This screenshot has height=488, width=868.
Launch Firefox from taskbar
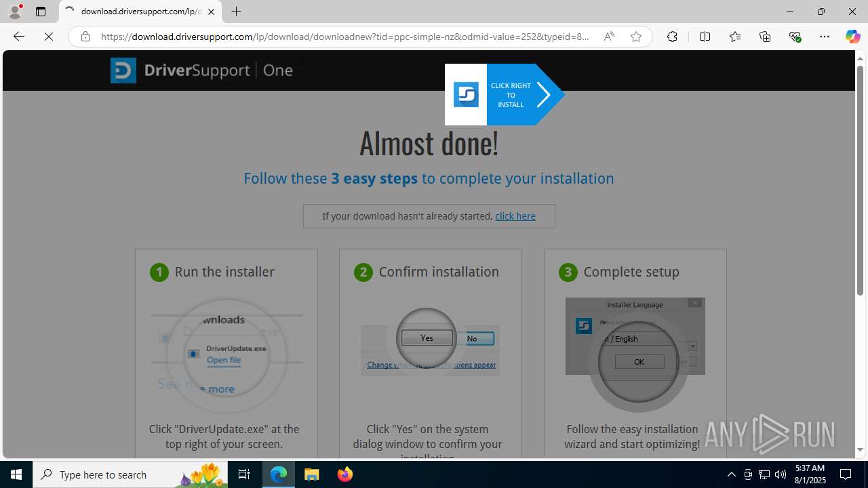[x=344, y=474]
